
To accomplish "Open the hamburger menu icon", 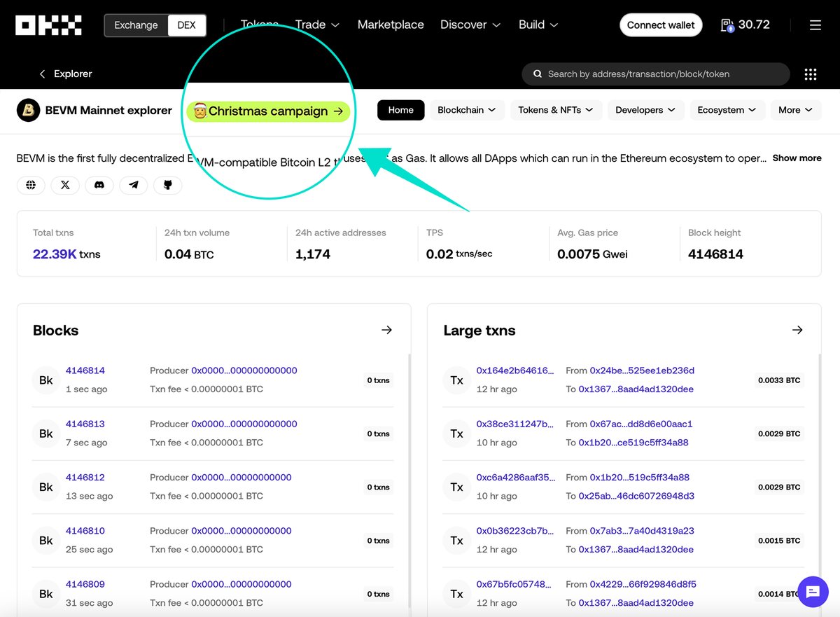I will pos(815,25).
